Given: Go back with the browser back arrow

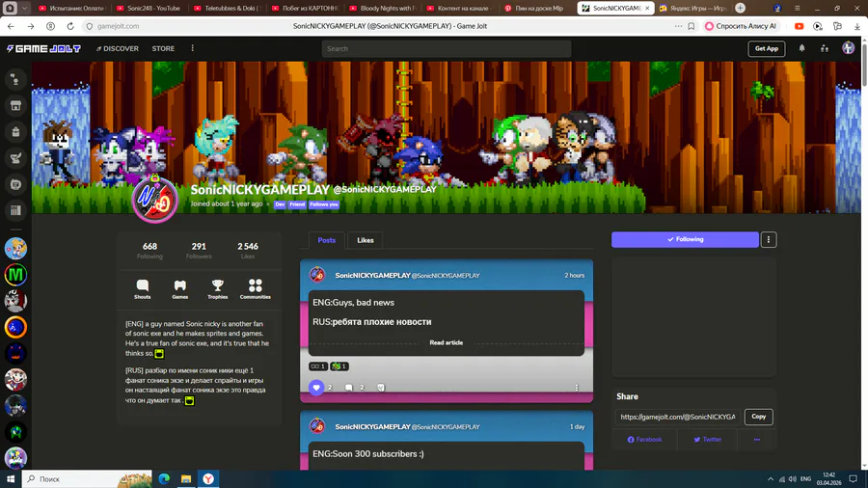Looking at the screenshot, I should (11, 26).
